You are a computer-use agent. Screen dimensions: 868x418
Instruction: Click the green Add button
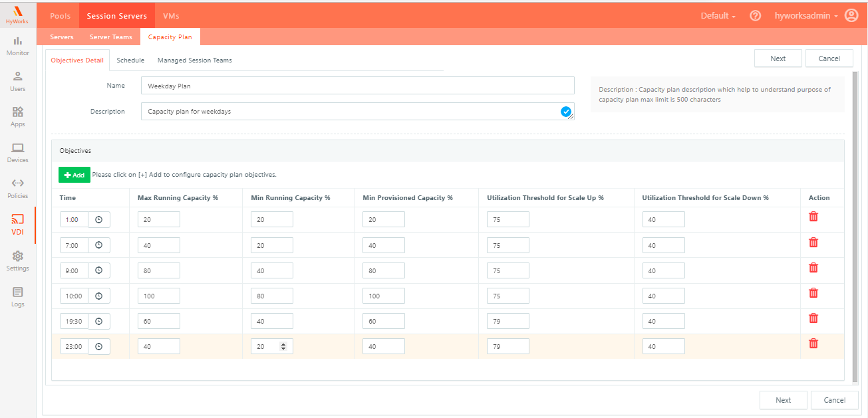(x=74, y=175)
